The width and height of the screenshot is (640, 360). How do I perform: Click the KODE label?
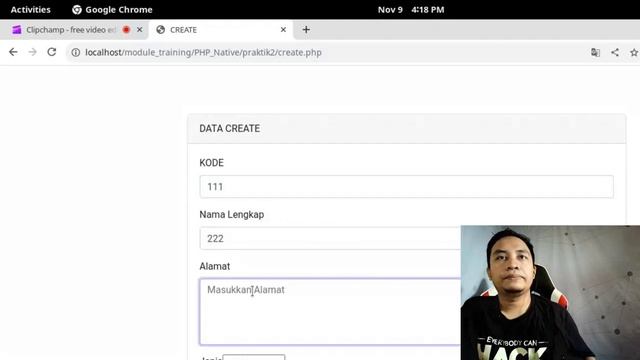(211, 163)
